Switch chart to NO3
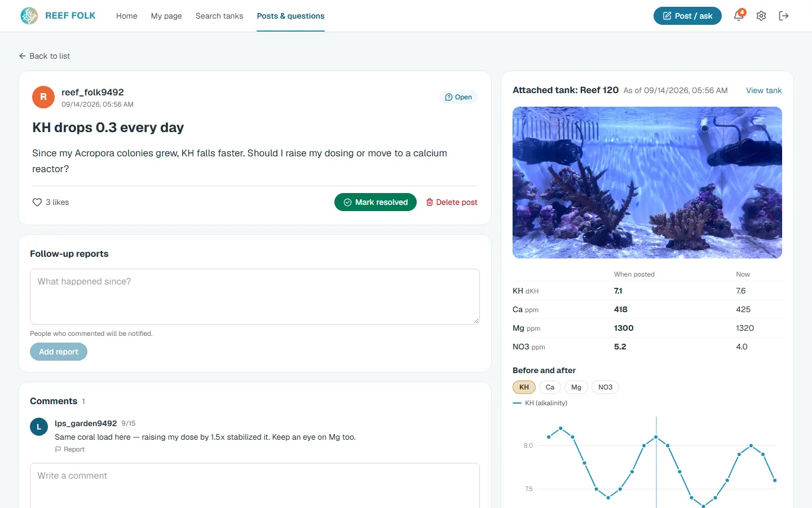The height and width of the screenshot is (508, 812). 605,387
